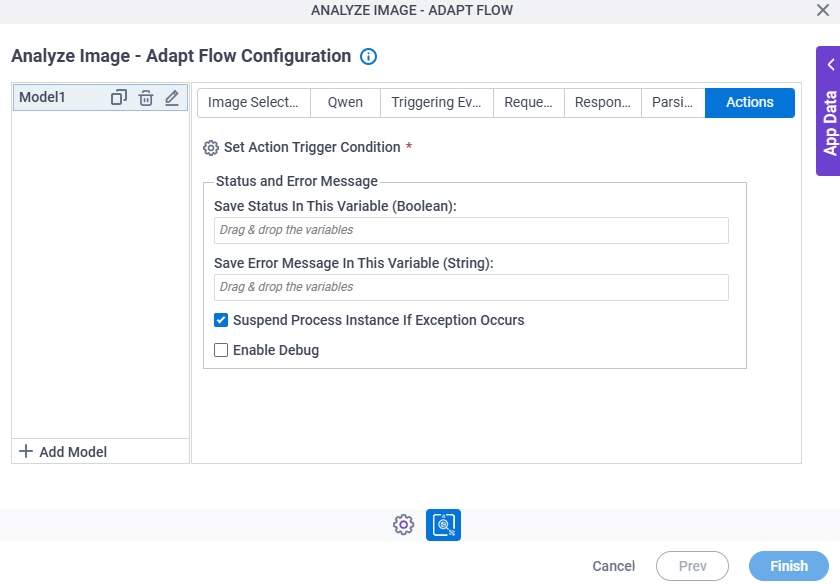Click the Save Status Boolean variable field
The height and width of the screenshot is (584, 840).
[471, 230]
